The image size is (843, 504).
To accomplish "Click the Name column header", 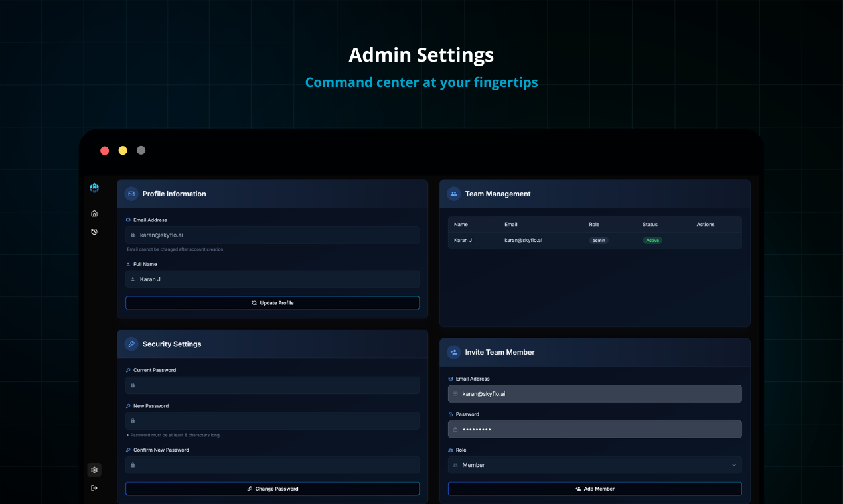I will 461,225.
